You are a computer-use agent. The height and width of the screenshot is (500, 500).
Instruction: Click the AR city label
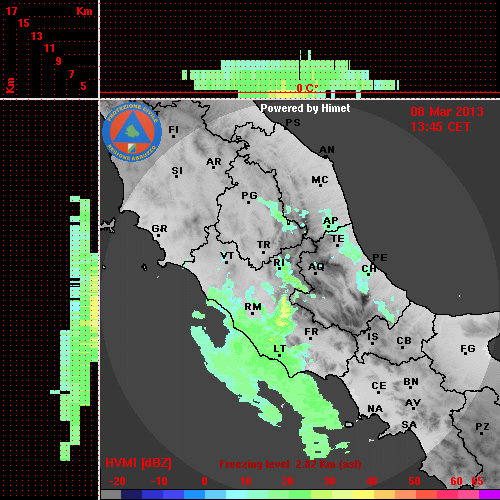214,162
